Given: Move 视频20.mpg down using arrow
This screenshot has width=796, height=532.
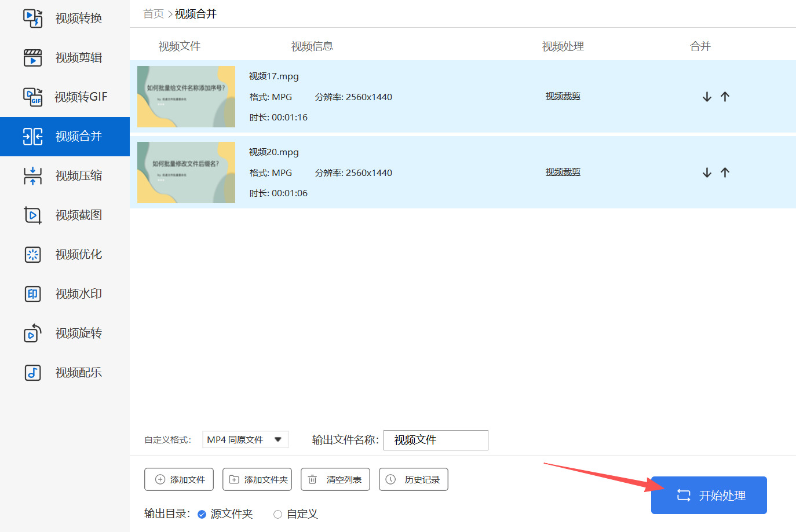Looking at the screenshot, I should pos(707,173).
